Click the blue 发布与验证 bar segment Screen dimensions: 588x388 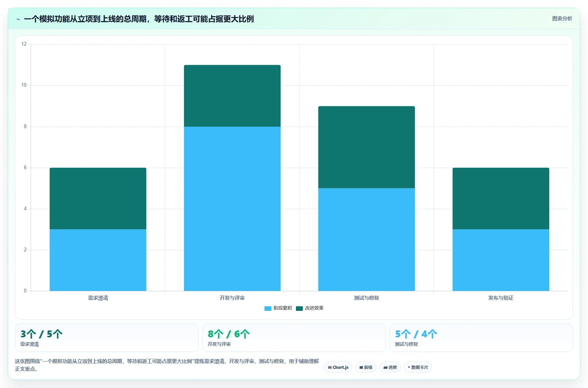[x=501, y=260]
